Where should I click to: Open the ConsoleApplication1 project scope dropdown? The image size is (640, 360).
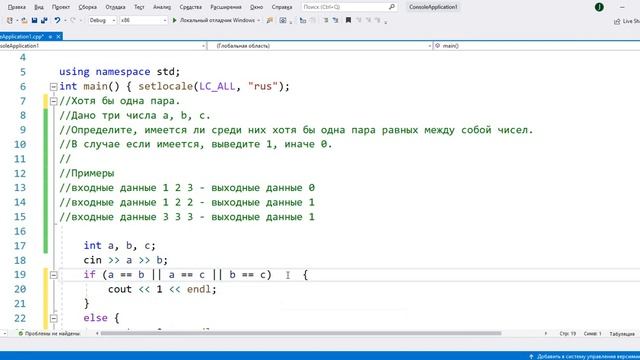102,46
